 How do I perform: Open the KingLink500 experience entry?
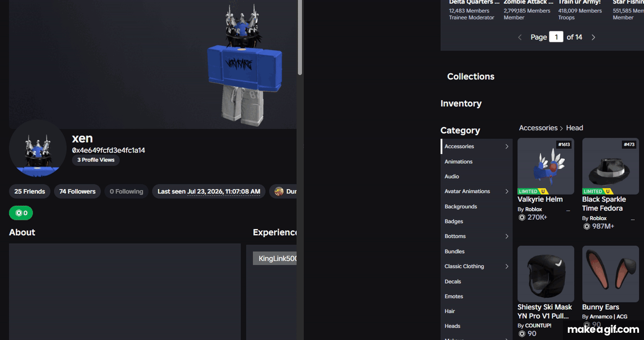click(275, 259)
